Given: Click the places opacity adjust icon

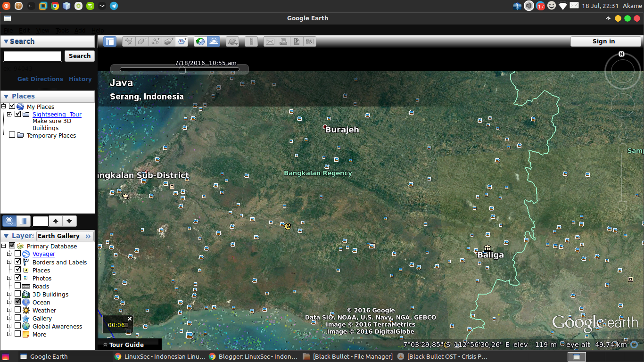Looking at the screenshot, I should (24, 221).
